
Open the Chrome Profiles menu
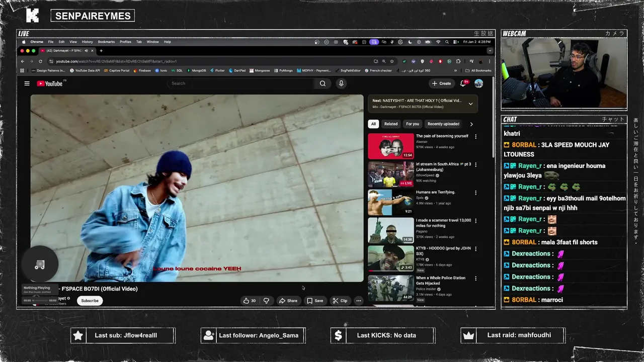125,42
